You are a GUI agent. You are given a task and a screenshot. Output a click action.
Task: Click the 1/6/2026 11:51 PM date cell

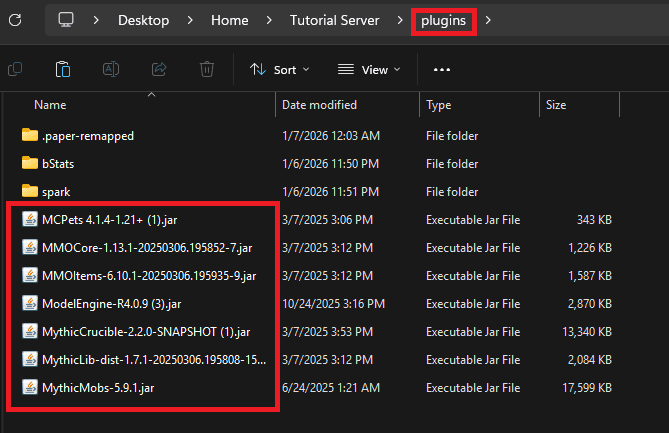click(x=330, y=192)
